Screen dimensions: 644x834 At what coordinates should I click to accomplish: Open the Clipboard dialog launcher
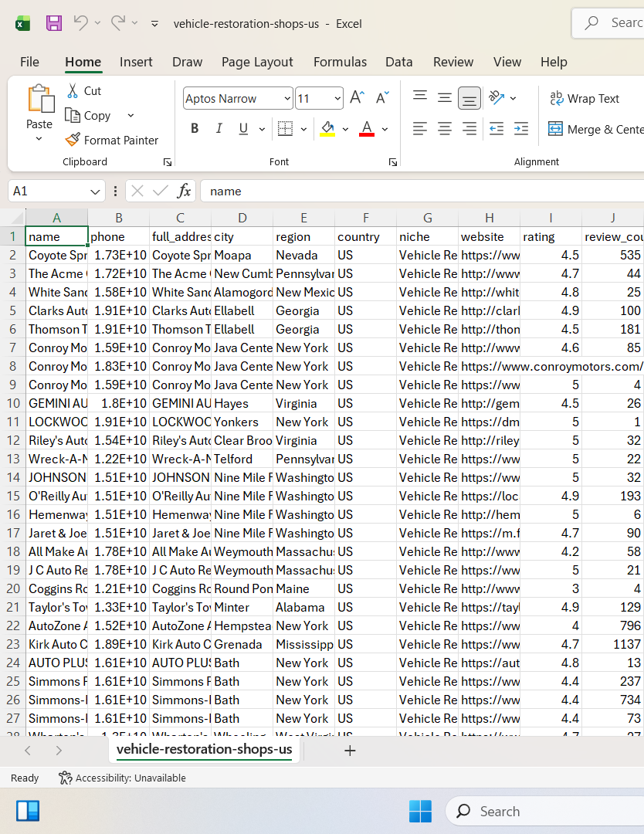(x=168, y=162)
